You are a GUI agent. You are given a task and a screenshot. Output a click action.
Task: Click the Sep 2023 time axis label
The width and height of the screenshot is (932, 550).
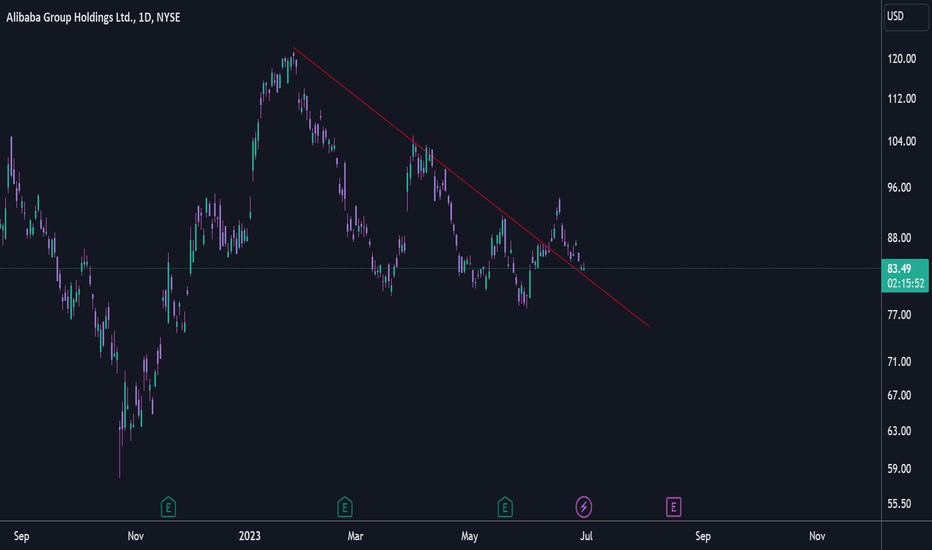[703, 536]
